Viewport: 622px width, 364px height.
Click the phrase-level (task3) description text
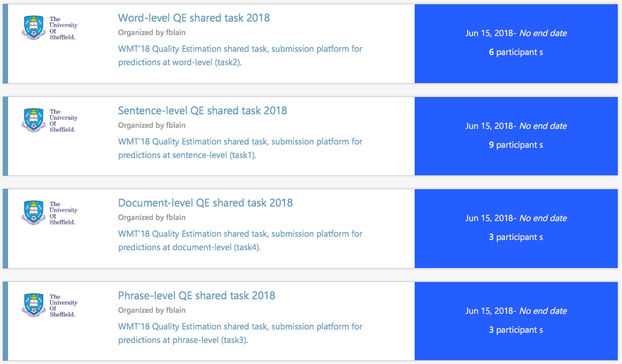[x=240, y=333]
